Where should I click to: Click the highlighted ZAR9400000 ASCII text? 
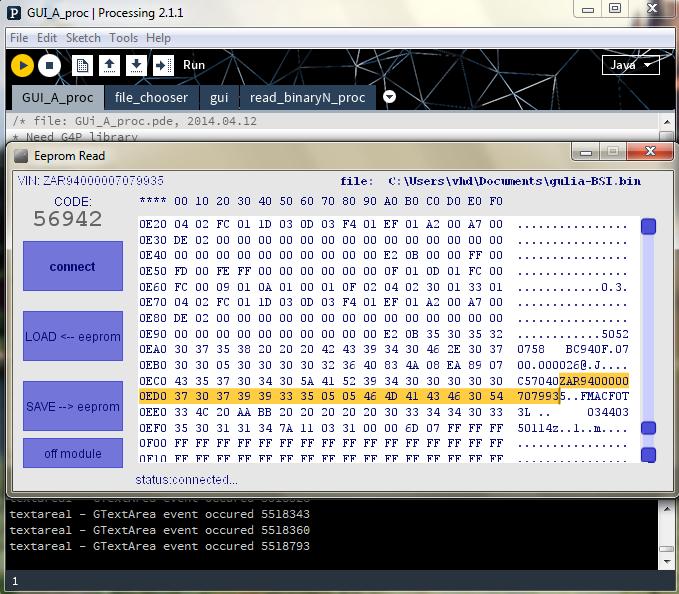point(594,381)
